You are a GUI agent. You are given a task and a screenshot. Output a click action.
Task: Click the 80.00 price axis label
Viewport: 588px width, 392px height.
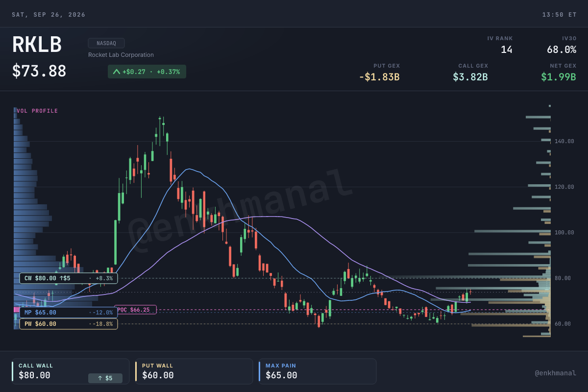(x=563, y=278)
